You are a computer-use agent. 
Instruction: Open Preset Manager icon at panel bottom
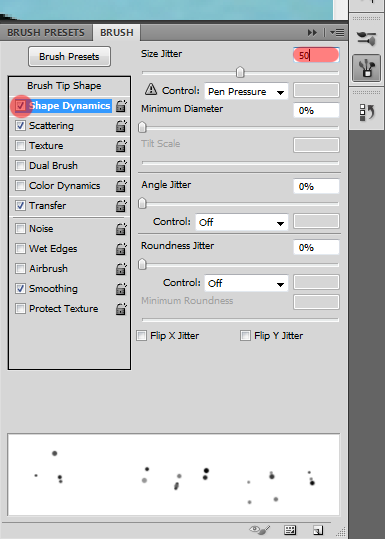coord(290,530)
